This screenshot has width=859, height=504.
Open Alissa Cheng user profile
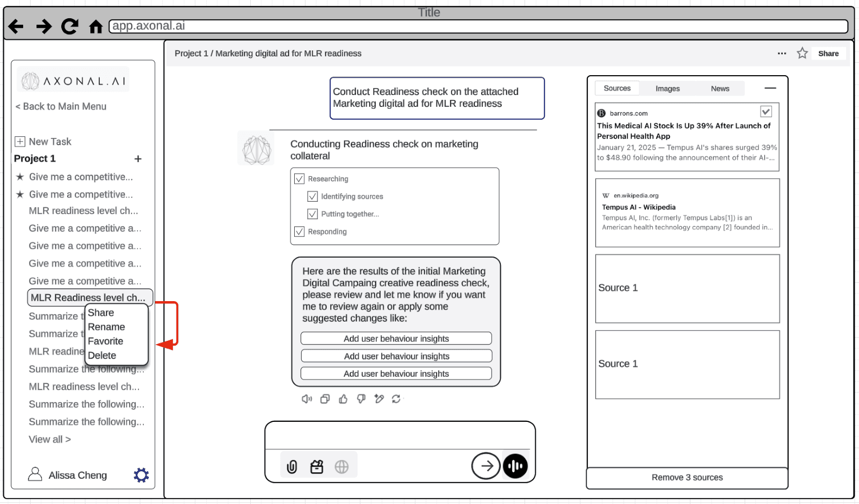(x=68, y=475)
